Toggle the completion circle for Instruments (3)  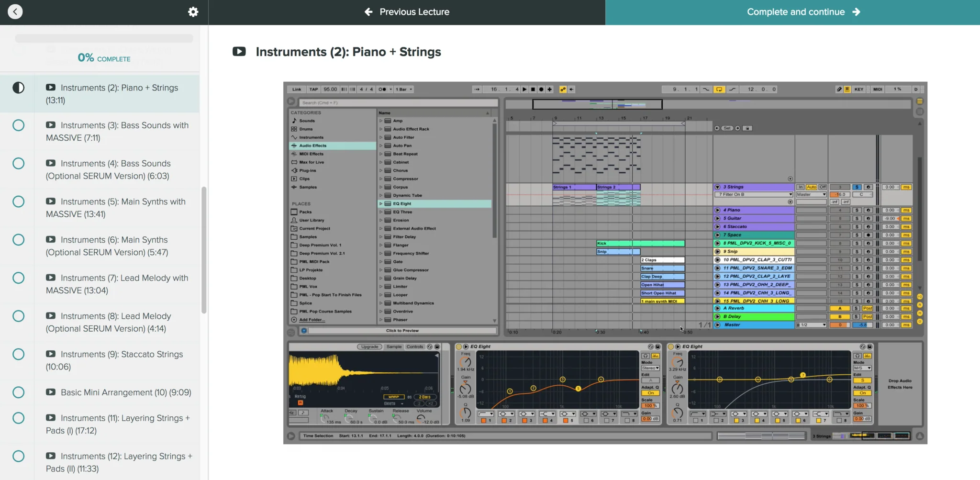click(18, 125)
